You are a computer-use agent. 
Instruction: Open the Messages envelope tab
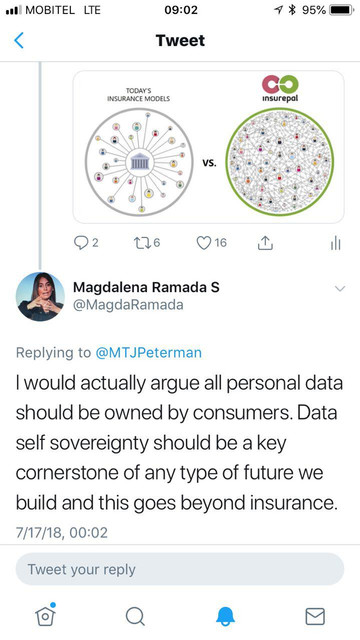(x=315, y=616)
